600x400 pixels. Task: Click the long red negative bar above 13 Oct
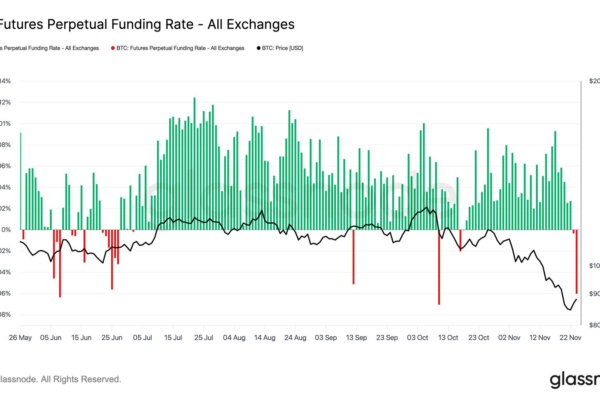439,268
